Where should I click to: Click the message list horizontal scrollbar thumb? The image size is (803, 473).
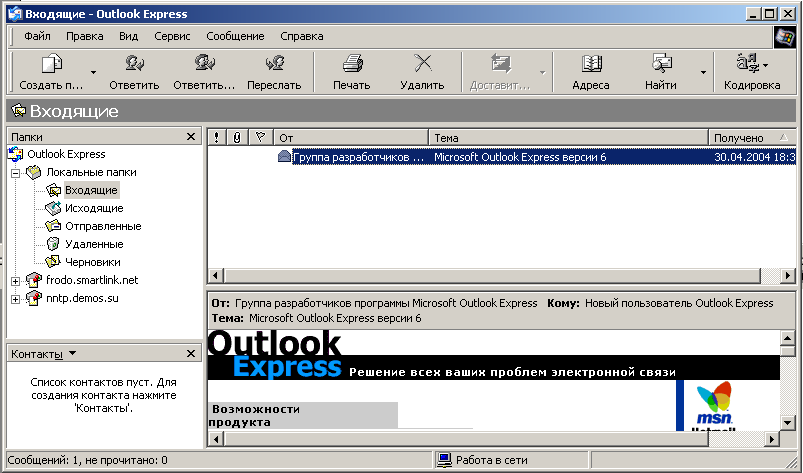492,275
